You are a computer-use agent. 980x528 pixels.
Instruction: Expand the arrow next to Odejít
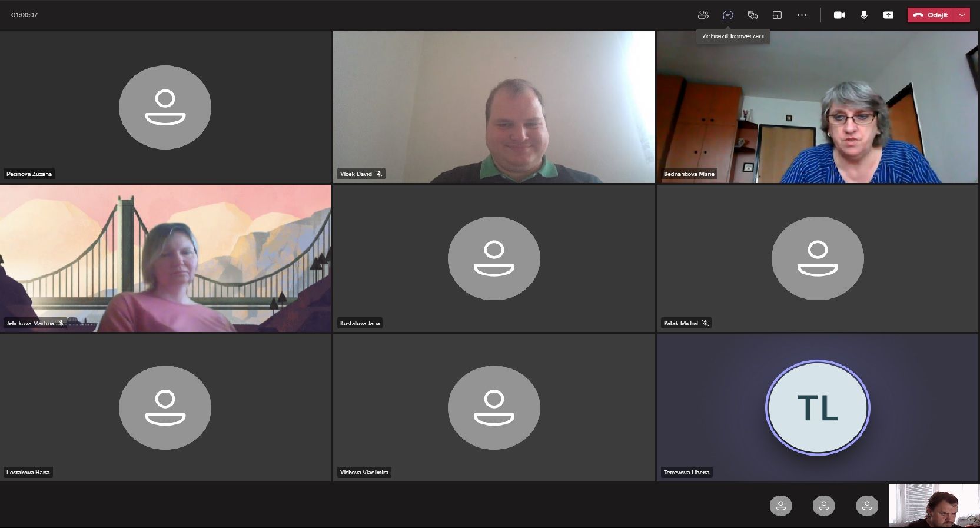[x=962, y=15]
